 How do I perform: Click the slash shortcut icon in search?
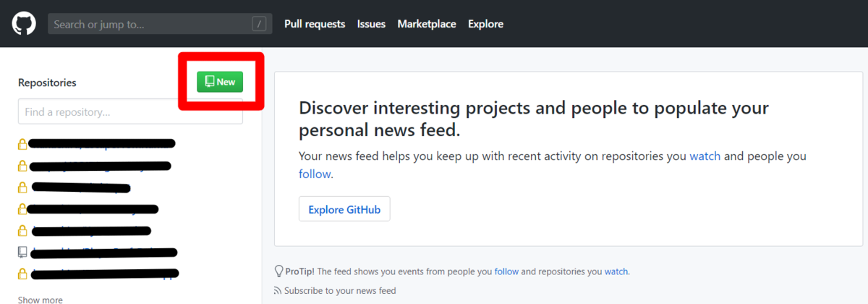(259, 24)
